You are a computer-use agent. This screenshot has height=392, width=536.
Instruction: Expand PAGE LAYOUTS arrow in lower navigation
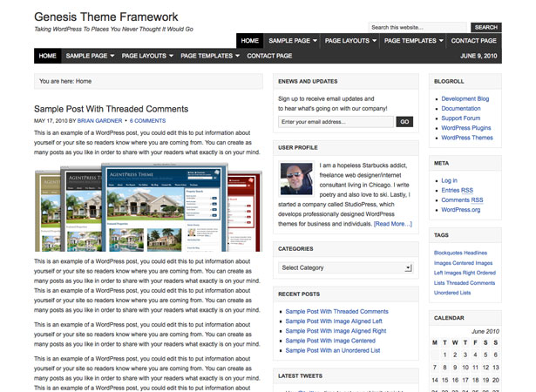click(x=172, y=56)
